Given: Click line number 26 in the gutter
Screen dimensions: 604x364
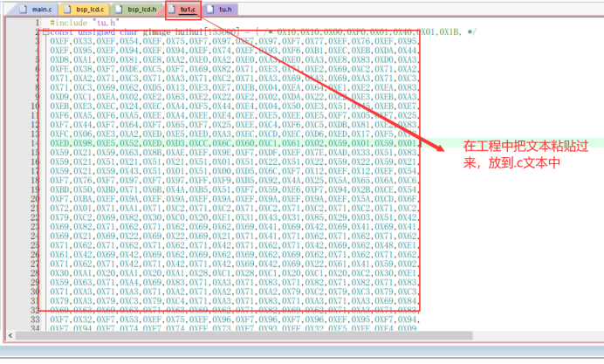Looking at the screenshot, I should tap(35, 254).
